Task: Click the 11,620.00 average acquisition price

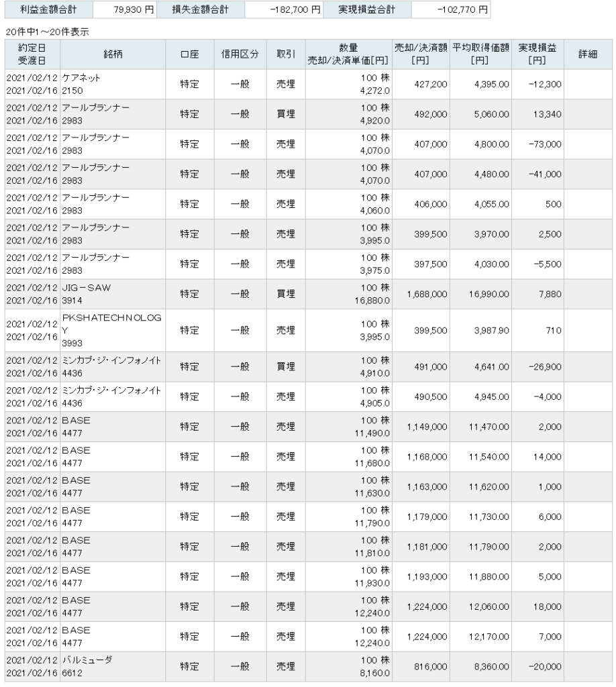Action: pos(489,487)
